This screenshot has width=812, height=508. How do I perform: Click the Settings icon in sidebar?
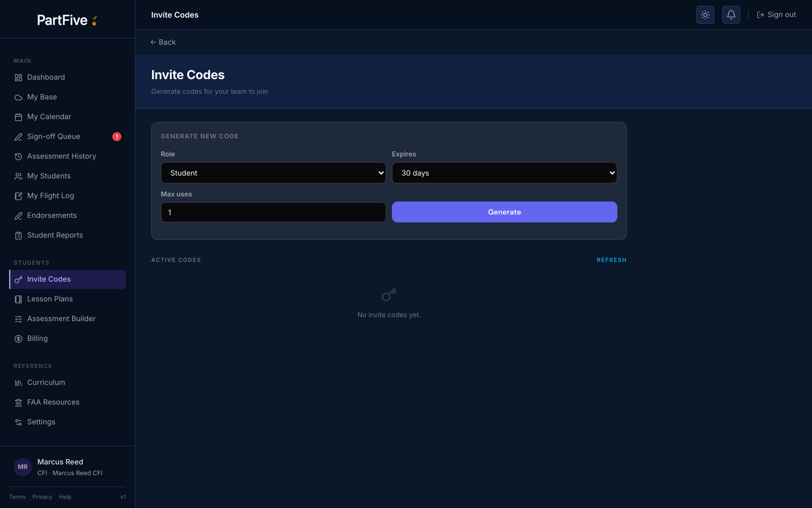[18, 422]
